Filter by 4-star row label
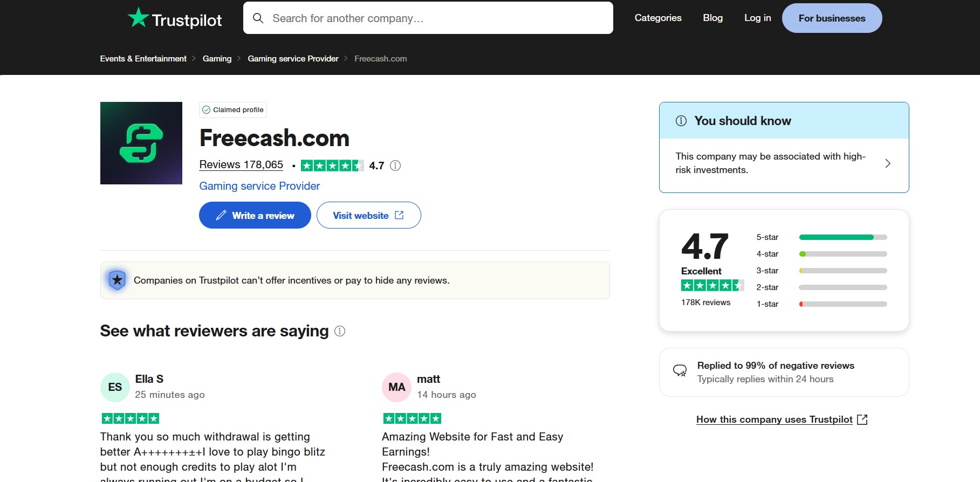980x482 pixels. click(767, 254)
